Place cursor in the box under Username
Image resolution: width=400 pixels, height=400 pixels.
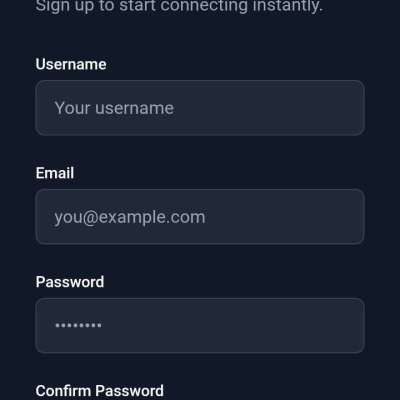click(x=200, y=108)
